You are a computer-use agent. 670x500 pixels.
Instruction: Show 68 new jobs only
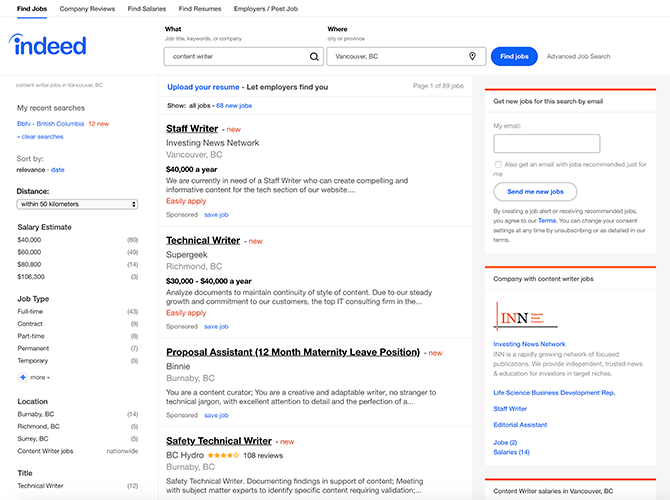point(234,106)
